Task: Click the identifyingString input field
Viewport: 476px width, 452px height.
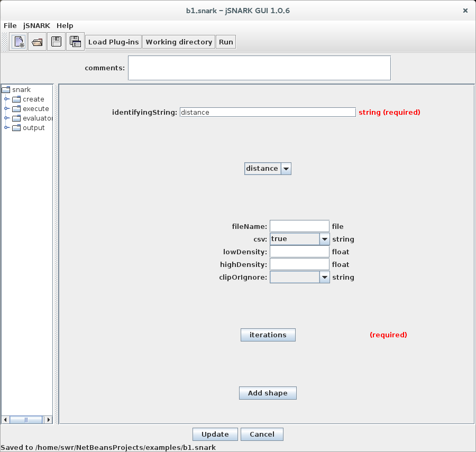Action: pos(268,112)
